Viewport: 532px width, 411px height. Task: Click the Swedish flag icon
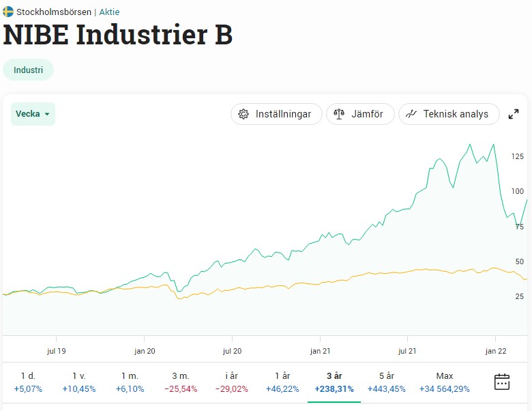tap(8, 12)
